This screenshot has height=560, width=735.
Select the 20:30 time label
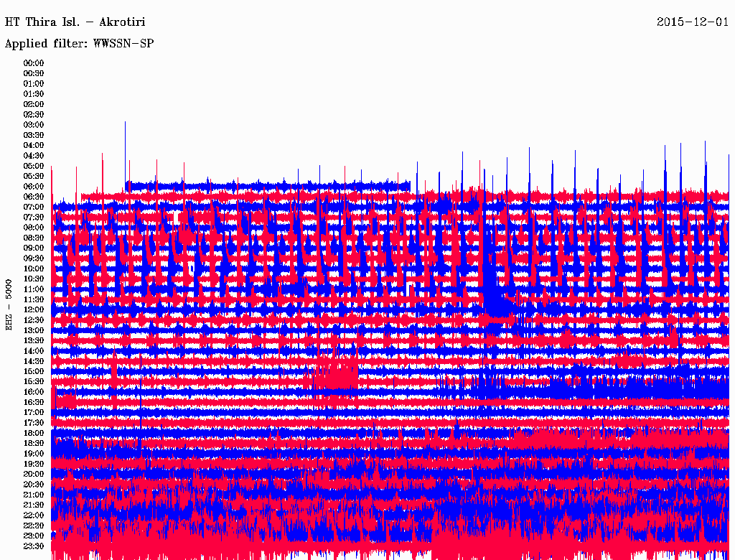[34, 485]
